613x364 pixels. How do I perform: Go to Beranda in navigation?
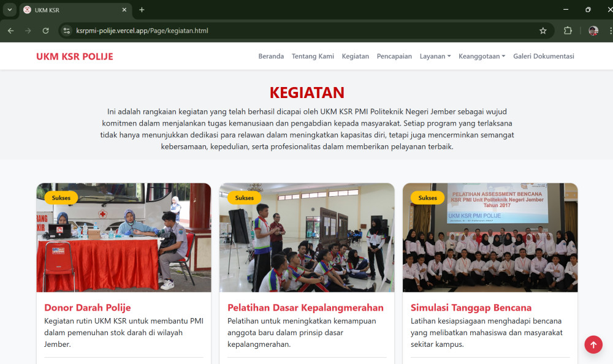(x=271, y=56)
